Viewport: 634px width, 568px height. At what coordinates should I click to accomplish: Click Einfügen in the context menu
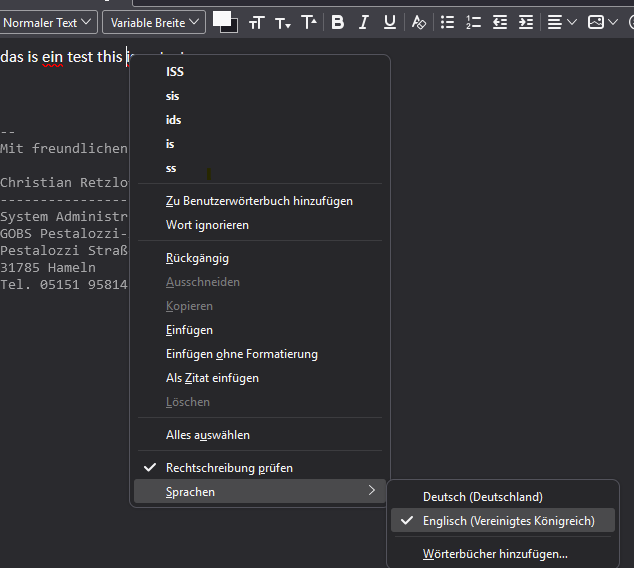tap(260, 330)
